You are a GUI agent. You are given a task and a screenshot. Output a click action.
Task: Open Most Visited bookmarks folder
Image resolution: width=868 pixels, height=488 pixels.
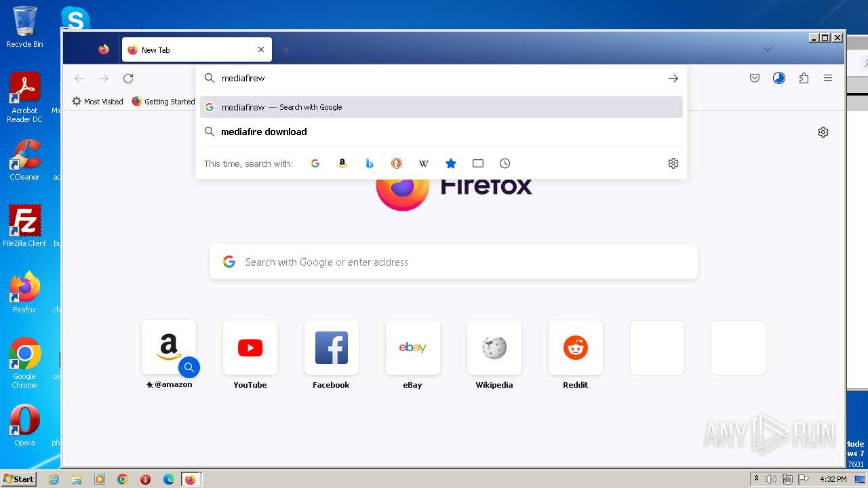pyautogui.click(x=98, y=102)
